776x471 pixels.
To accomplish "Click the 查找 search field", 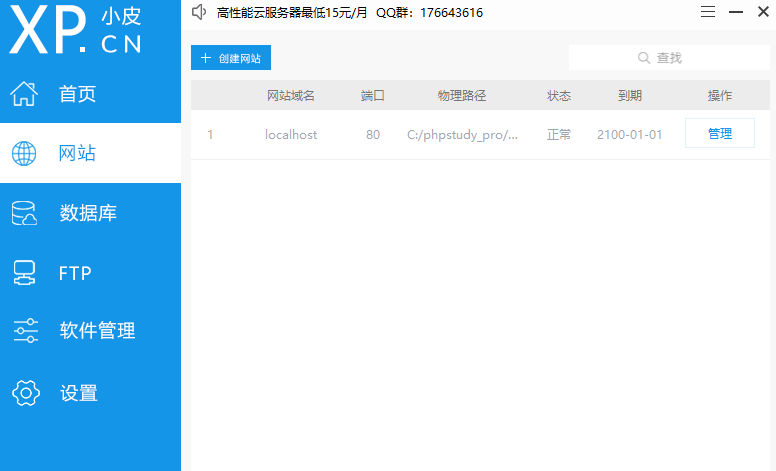I will pos(669,58).
